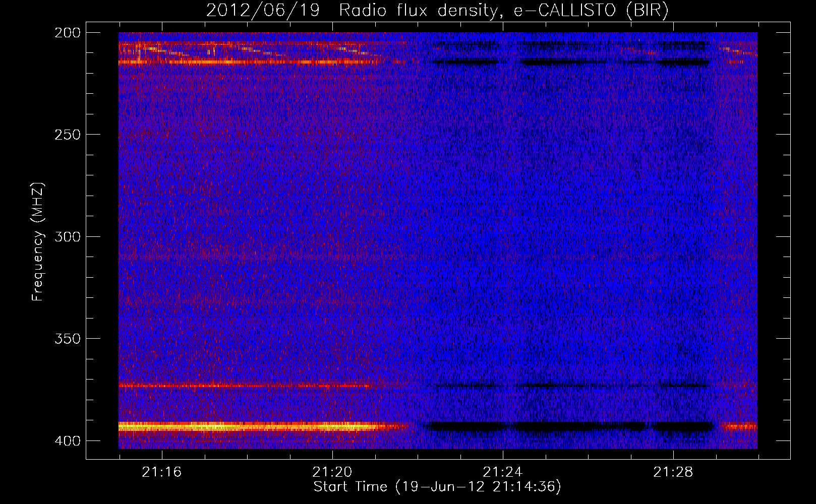The width and height of the screenshot is (816, 504).
Task: Click the 'Frequency (MHZ)' axis label
Action: pyautogui.click(x=38, y=242)
